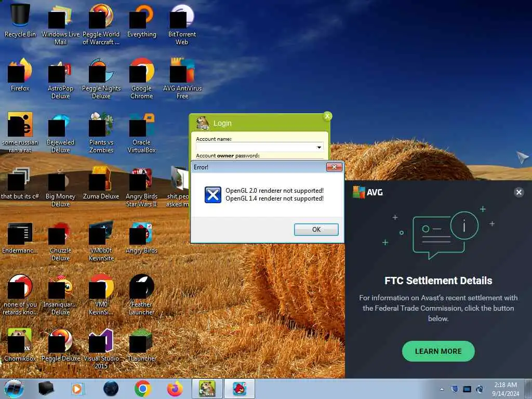This screenshot has height=399, width=532.
Task: Click the taskbar clock showing 2:18 AM
Action: point(506,389)
